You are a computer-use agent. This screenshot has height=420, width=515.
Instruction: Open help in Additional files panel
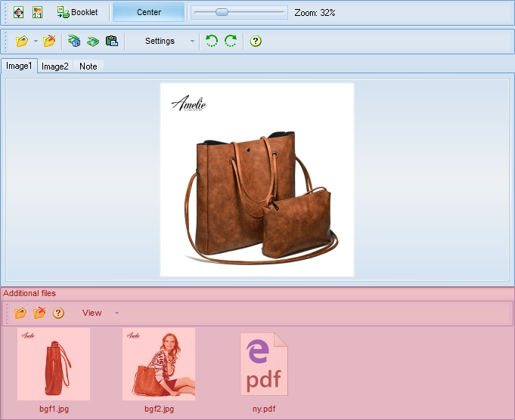click(58, 313)
